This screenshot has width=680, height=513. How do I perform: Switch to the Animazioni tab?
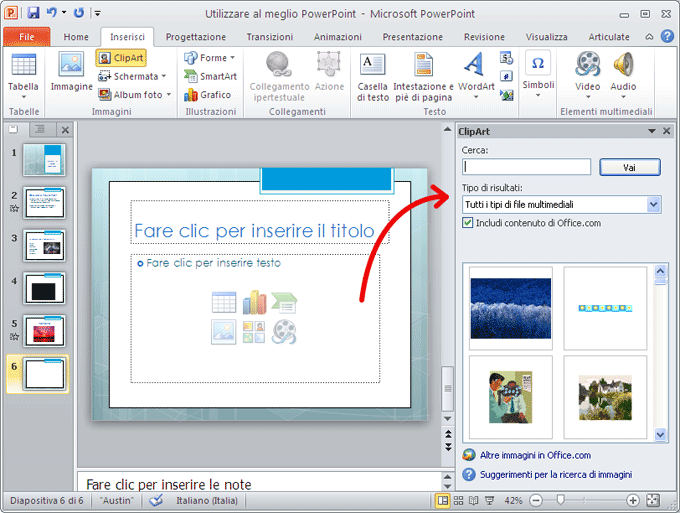point(337,37)
